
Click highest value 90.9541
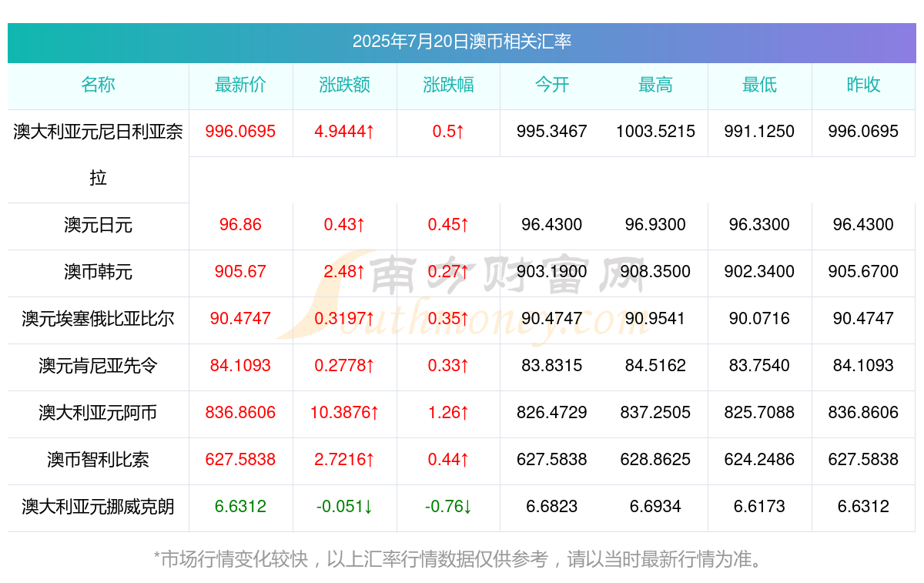[656, 319]
